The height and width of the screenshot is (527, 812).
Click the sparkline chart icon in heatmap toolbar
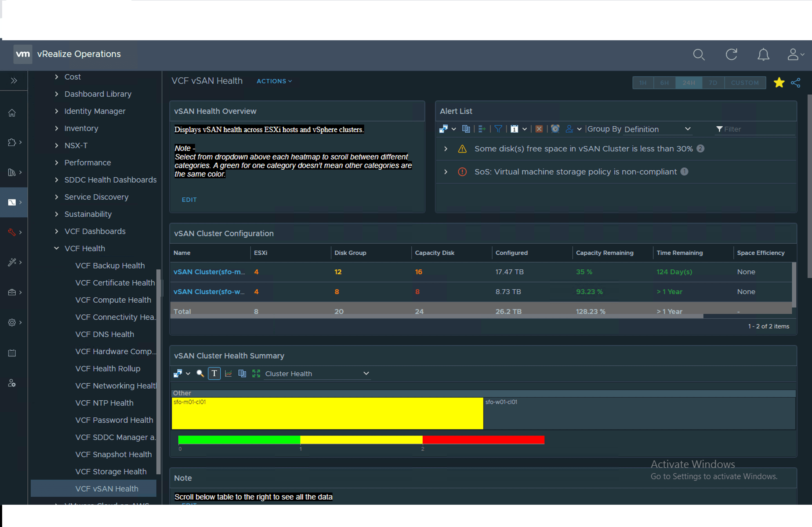[x=228, y=374]
